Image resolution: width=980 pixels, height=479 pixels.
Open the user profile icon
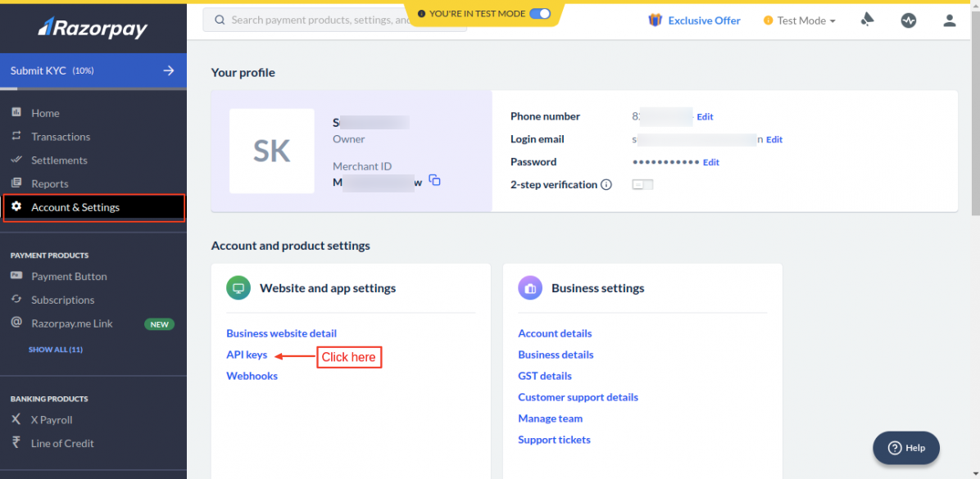coord(950,20)
